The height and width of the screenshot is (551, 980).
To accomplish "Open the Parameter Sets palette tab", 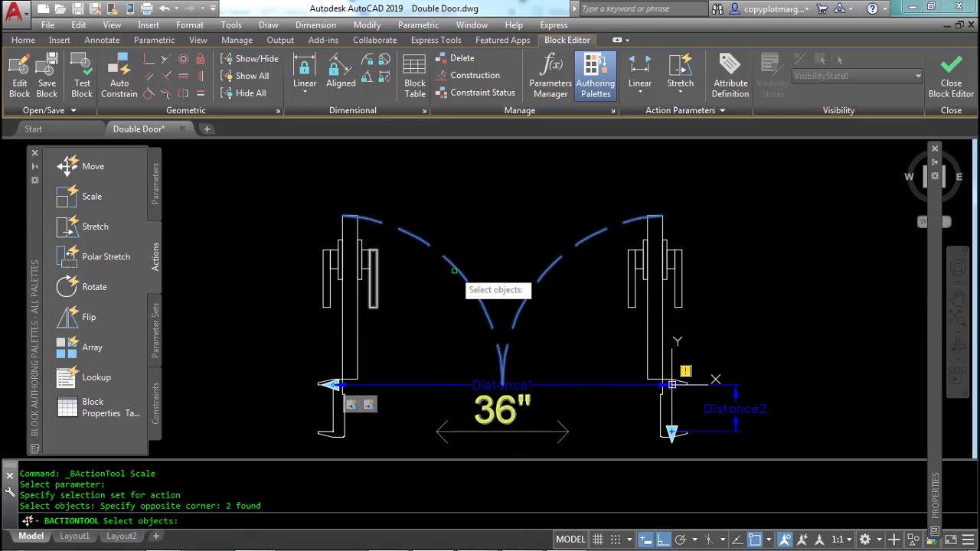I will click(155, 330).
